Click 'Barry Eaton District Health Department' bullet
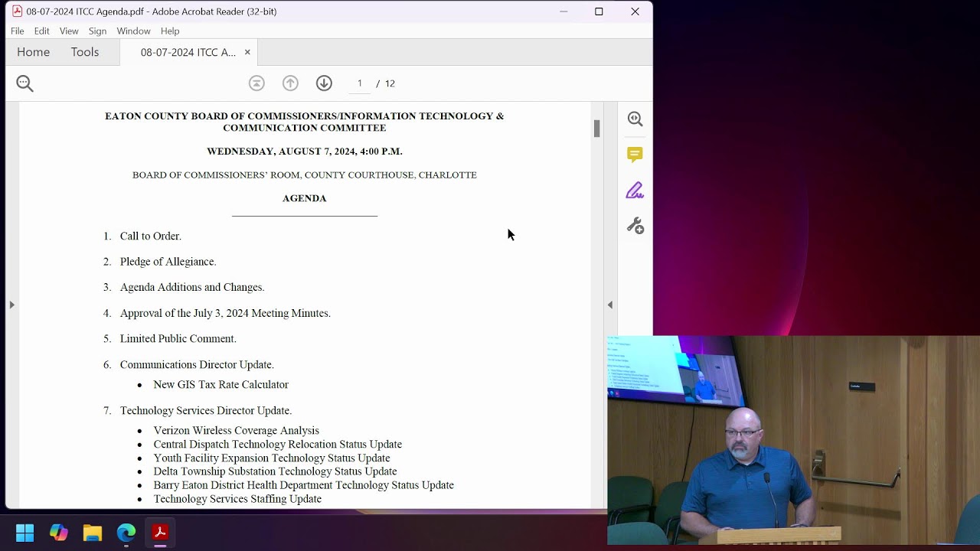980x551 pixels. point(304,485)
